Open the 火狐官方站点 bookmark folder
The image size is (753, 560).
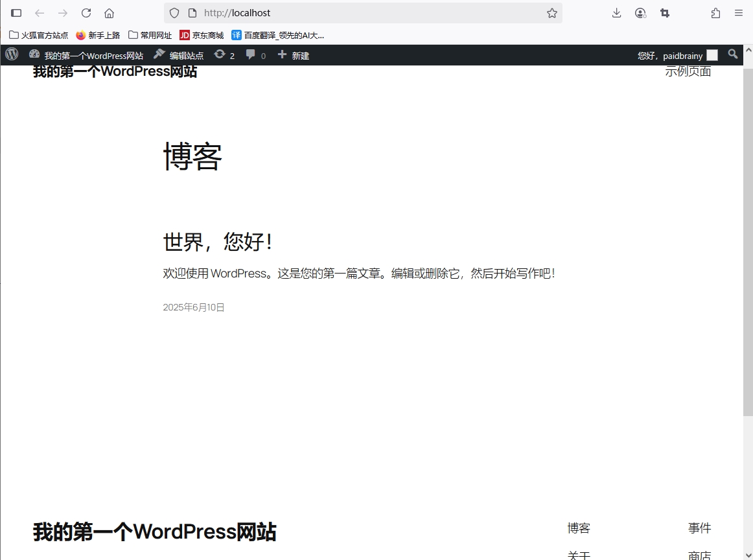(38, 35)
